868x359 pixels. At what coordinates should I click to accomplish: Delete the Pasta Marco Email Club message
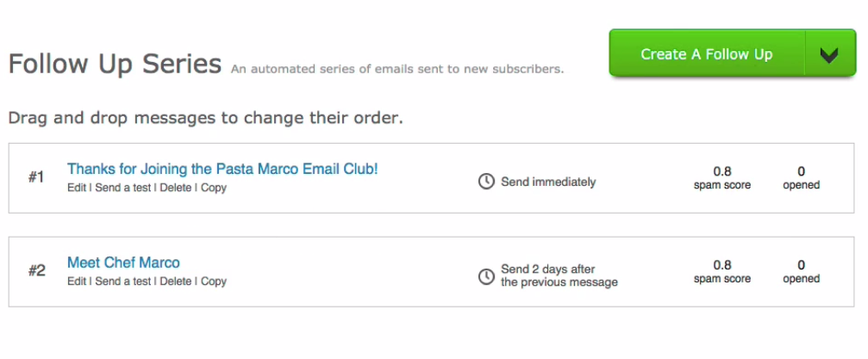176,188
